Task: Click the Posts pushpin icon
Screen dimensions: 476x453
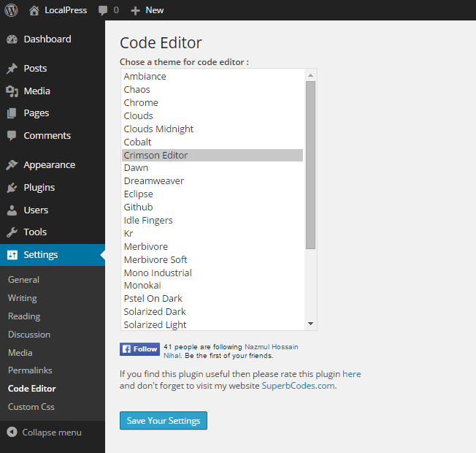Action: (x=12, y=69)
